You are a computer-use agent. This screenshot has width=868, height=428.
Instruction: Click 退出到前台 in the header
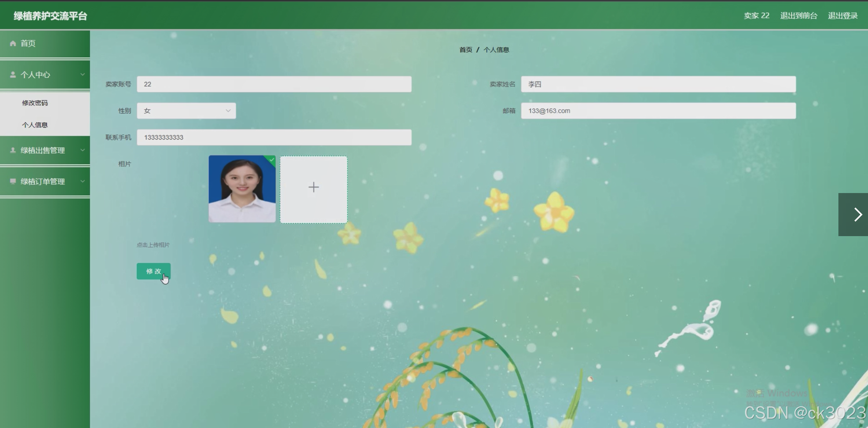[x=798, y=16]
